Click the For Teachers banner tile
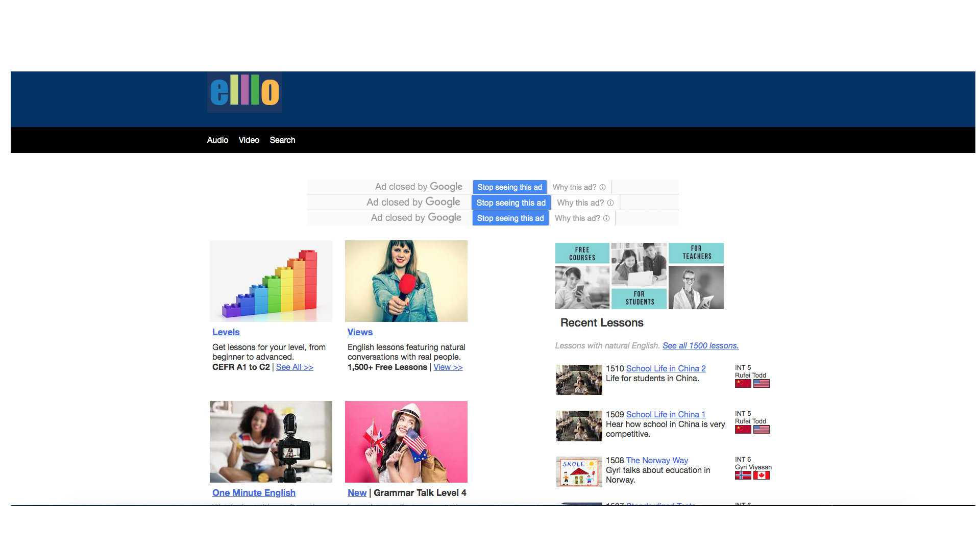 [x=697, y=253]
